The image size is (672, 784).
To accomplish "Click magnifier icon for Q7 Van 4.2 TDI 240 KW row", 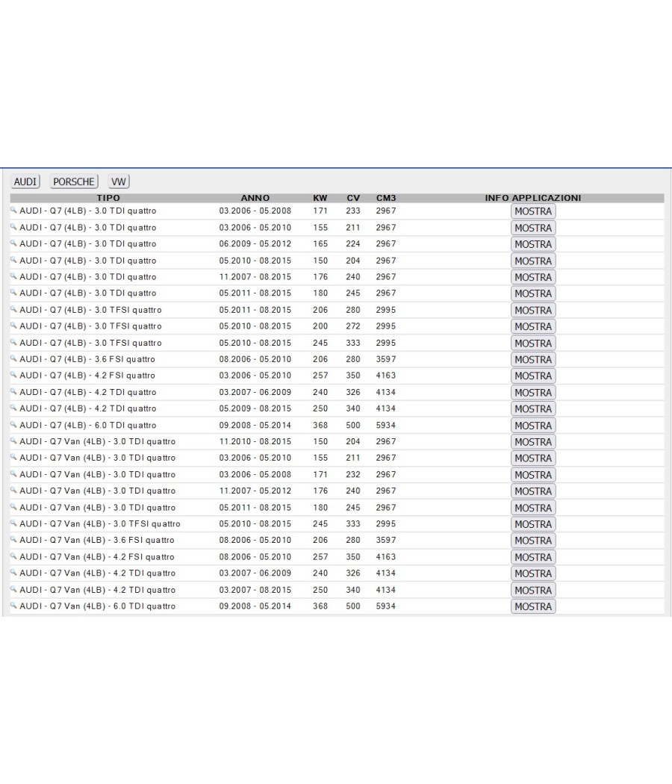I will click(13, 573).
